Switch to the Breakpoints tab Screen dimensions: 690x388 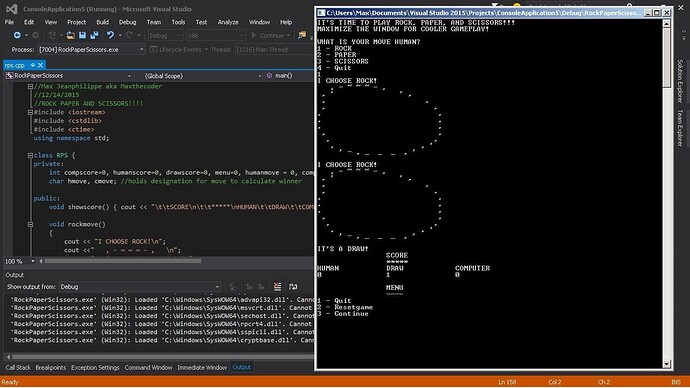pyautogui.click(x=51, y=367)
